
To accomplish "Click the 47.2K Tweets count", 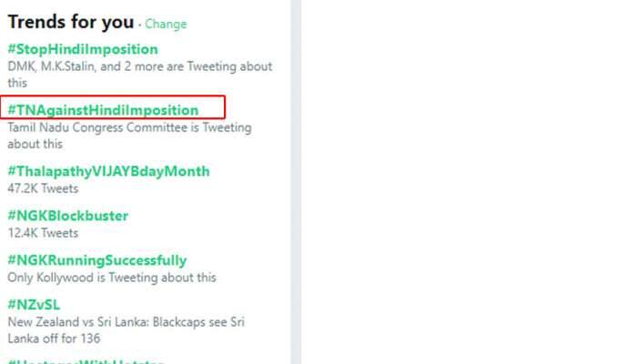I will pyautogui.click(x=43, y=188).
